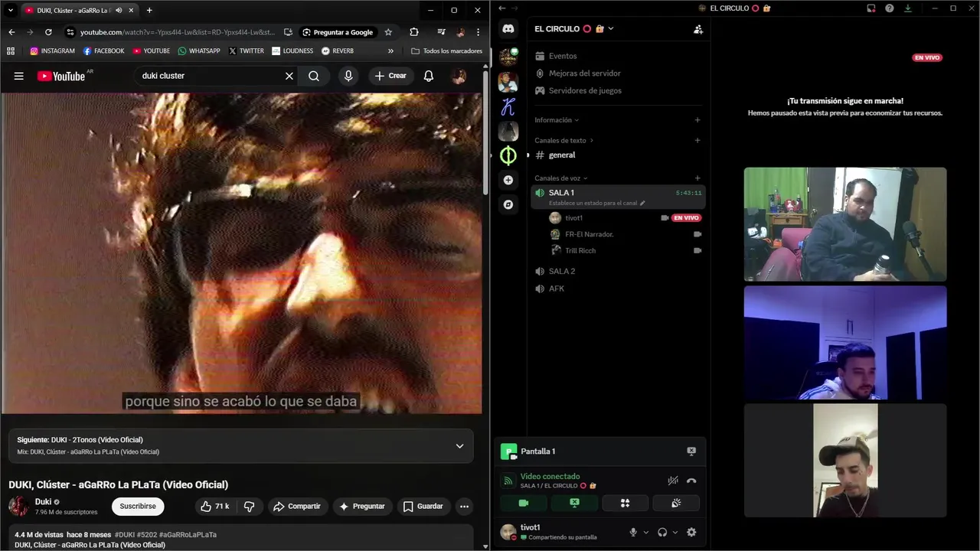980x551 pixels.
Task: Open Discord activities launcher button
Action: (x=626, y=503)
